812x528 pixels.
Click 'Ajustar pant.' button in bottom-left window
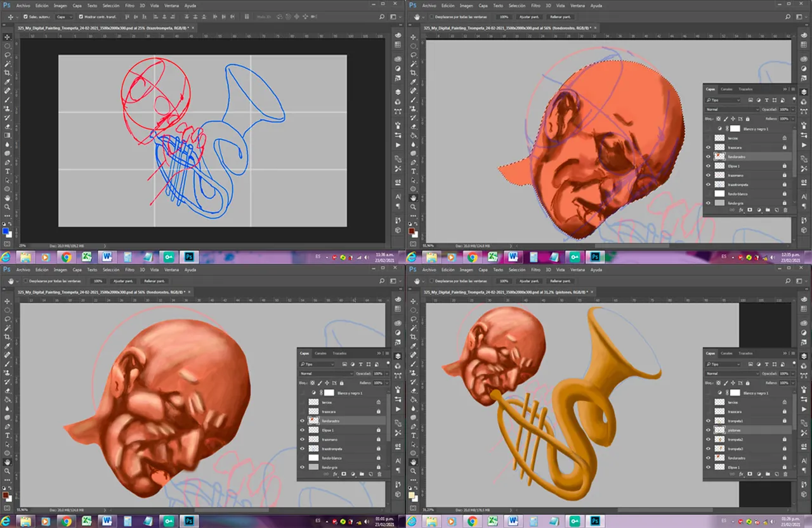pyautogui.click(x=123, y=280)
